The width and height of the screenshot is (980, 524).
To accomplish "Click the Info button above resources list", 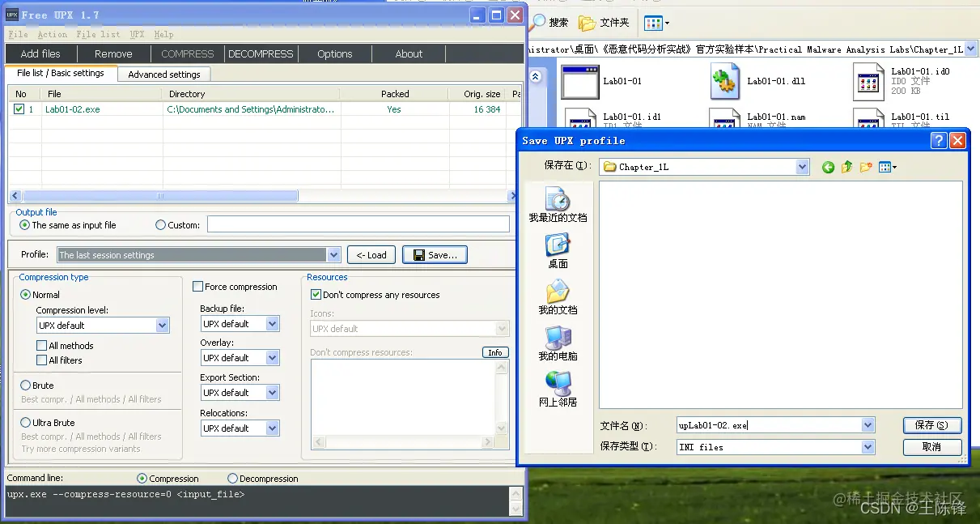I will pos(495,352).
